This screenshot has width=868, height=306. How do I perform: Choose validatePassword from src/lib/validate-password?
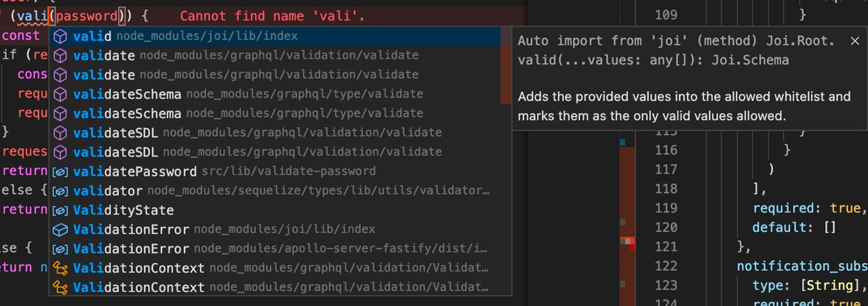point(279,171)
